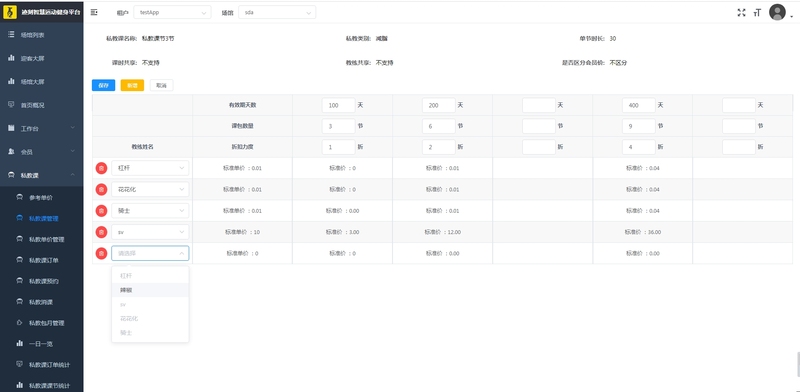The image size is (800, 392).
Task: Click the 教练姓名 column header
Action: coord(142,147)
